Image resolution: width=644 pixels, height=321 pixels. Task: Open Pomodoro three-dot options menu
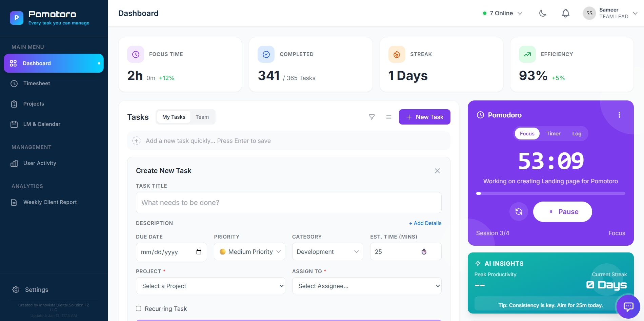(x=619, y=115)
